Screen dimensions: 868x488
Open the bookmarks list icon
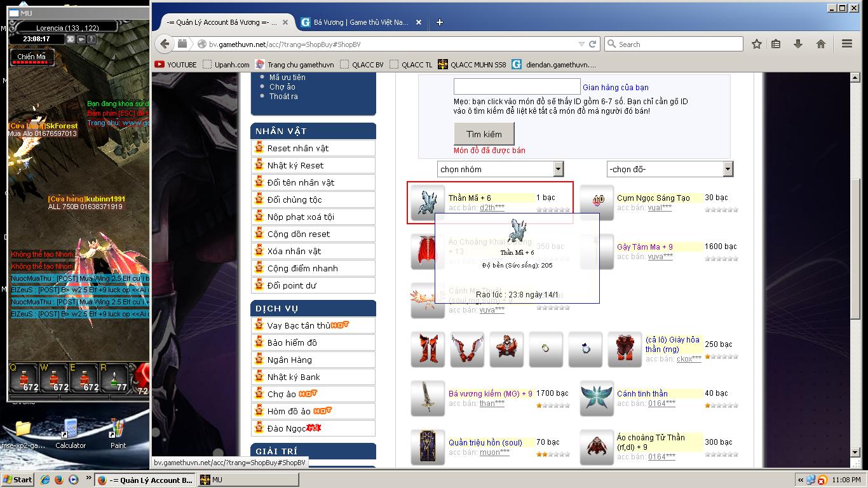coord(776,44)
